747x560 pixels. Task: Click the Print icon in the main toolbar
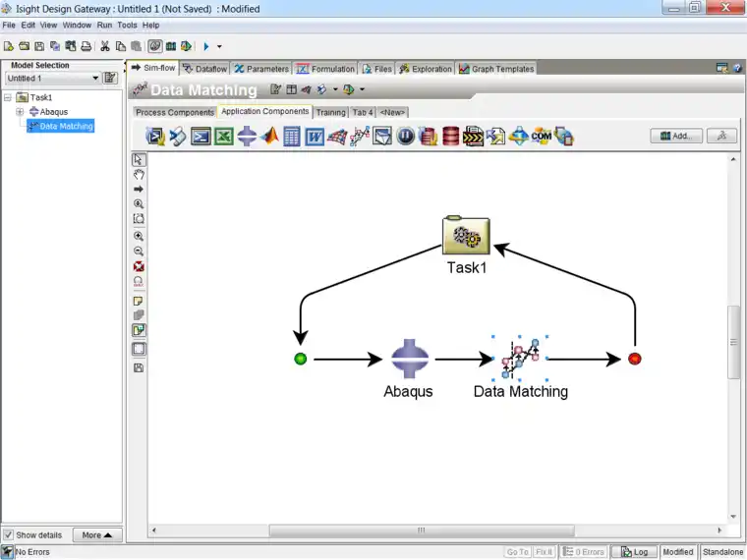[86, 46]
